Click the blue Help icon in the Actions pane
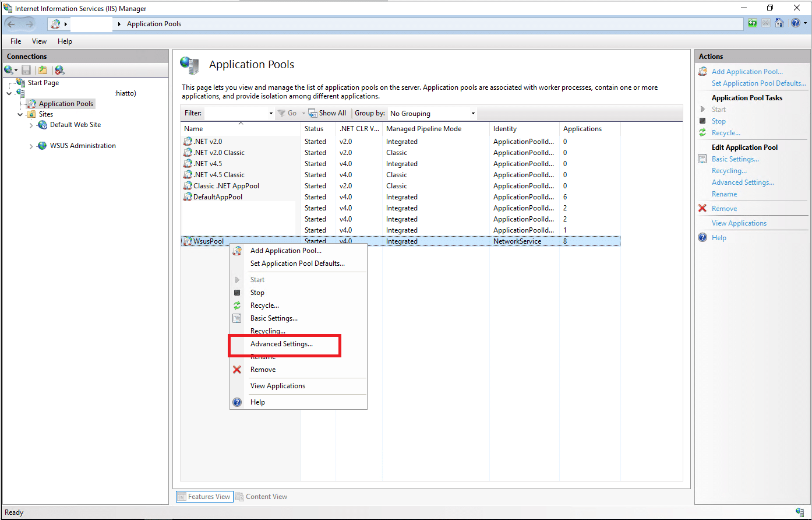The width and height of the screenshot is (812, 520). 702,238
